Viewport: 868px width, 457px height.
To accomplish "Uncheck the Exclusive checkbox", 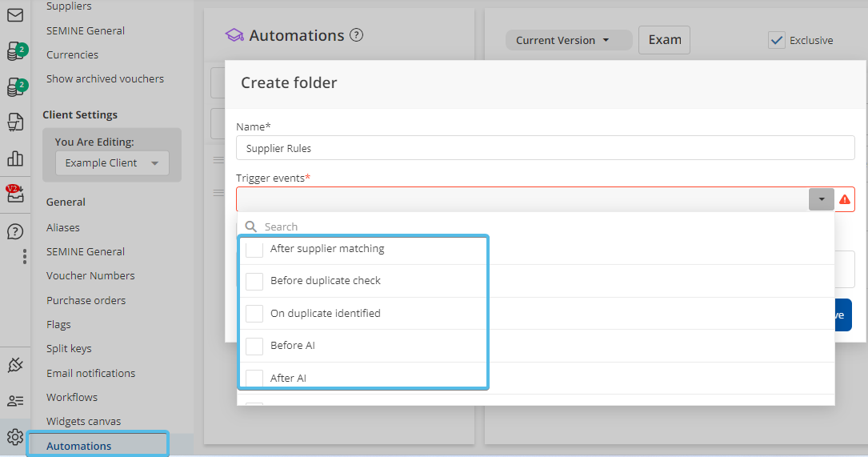I will pyautogui.click(x=776, y=40).
